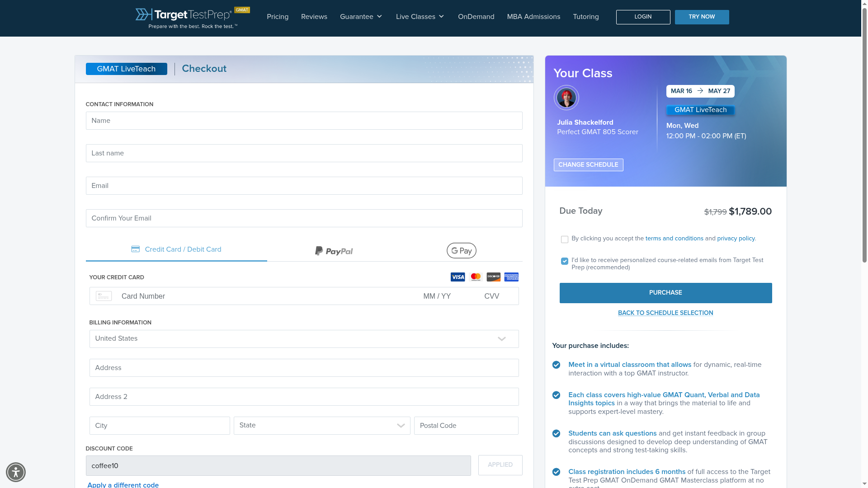Select the Credit Card / Debit Card tab
This screenshot has height=488, width=868.
click(x=176, y=249)
